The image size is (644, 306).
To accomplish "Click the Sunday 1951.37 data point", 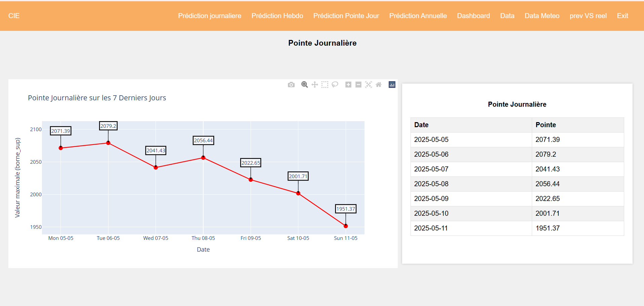I will point(346,226).
